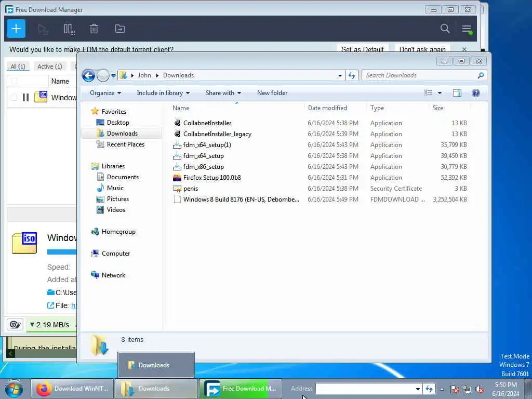The width and height of the screenshot is (532, 399).
Task: Open the view options dropdown arrow
Action: [440, 93]
